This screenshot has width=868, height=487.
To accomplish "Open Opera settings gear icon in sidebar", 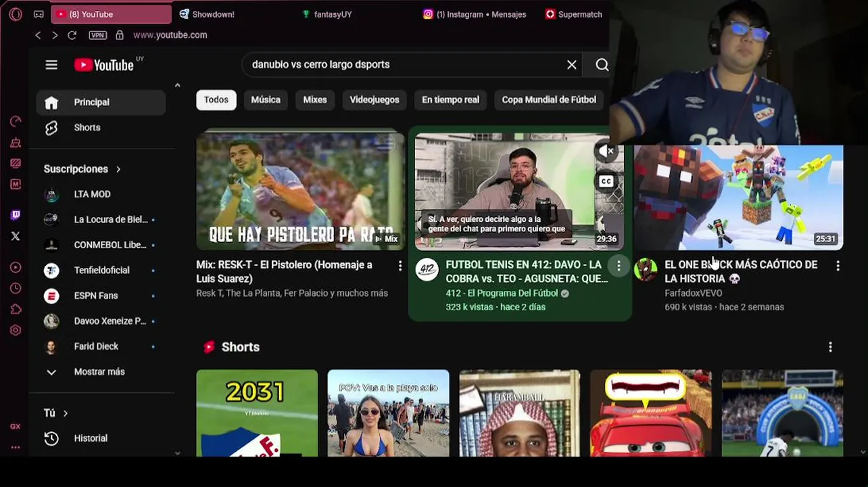I will tap(16, 330).
